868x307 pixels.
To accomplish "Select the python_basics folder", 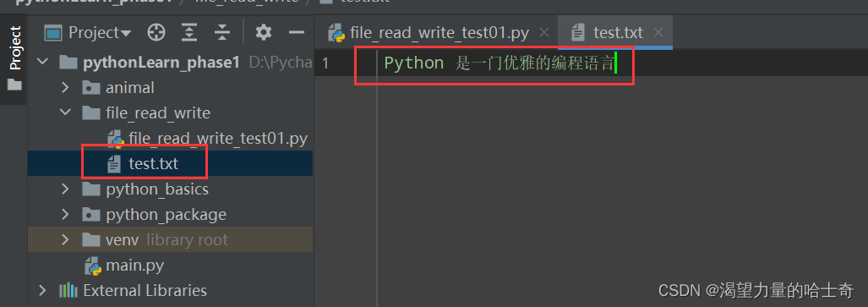I will [157, 189].
